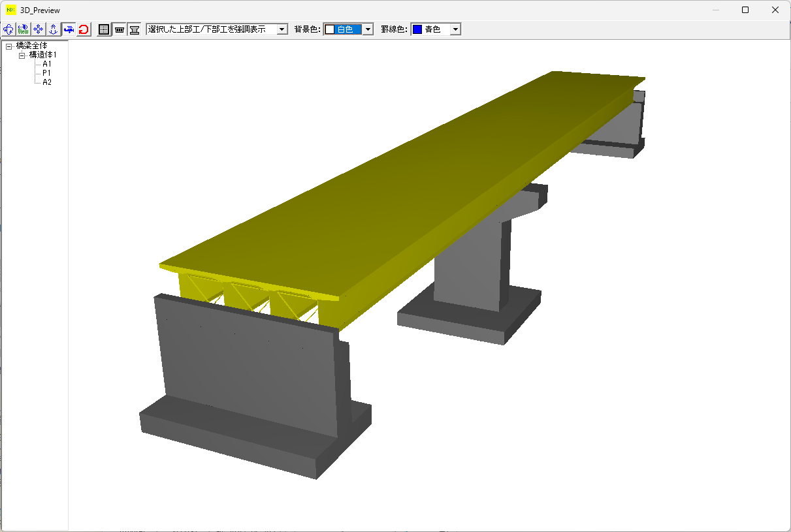Click the 3D_Preview app icon in title bar
The height and width of the screenshot is (532, 791).
(x=10, y=10)
